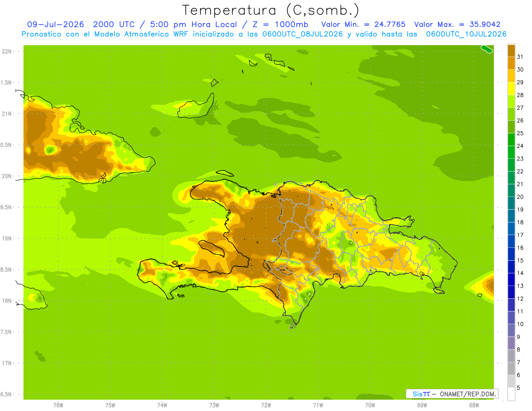Click the legend value "10"
Viewport: 532px width, 411px height.
tap(520, 324)
